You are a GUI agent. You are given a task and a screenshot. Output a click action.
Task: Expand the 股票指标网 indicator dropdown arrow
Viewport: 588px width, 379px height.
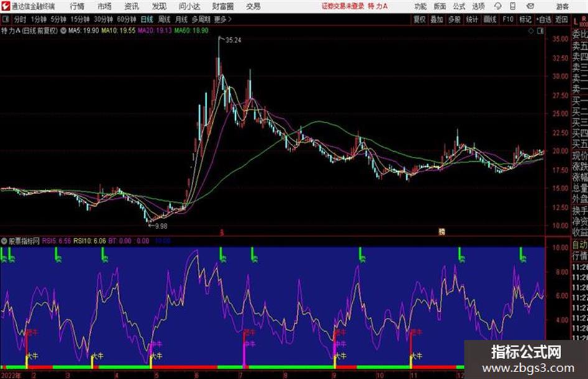[4, 241]
